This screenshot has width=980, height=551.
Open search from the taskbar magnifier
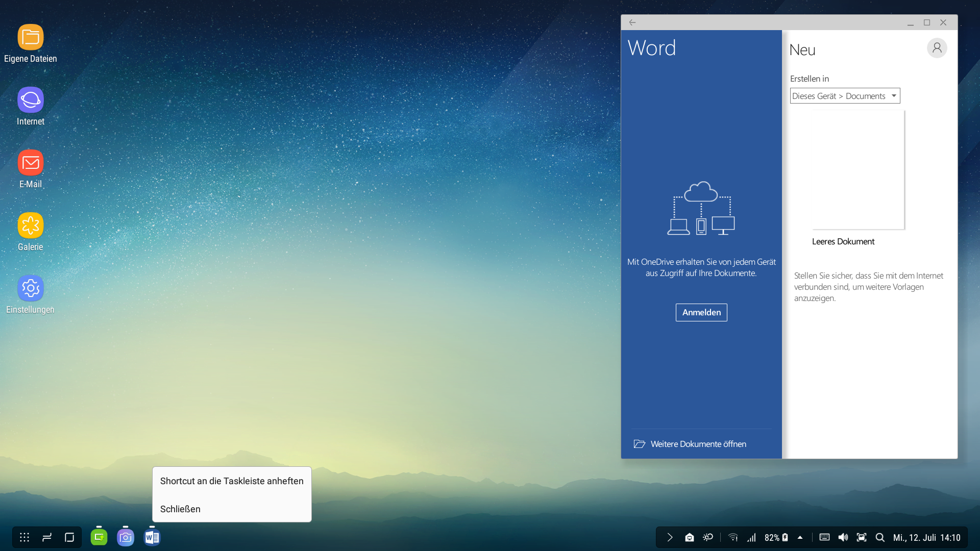click(880, 537)
